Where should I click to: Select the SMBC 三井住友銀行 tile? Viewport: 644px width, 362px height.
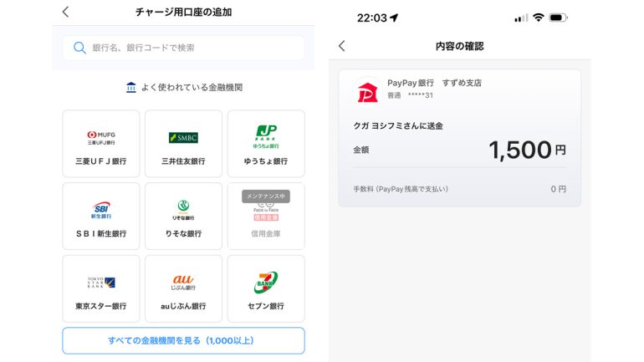[184, 144]
